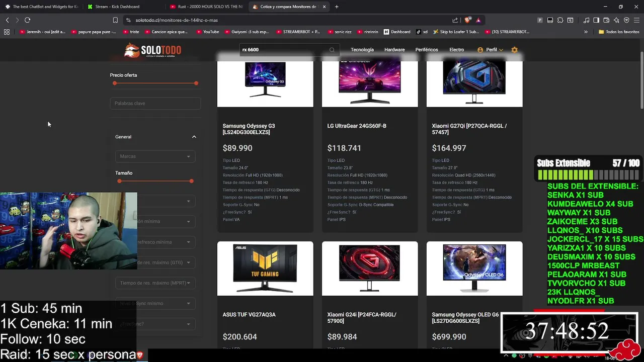Grab the Tamaño maximum slider handle
The height and width of the screenshot is (362, 644).
point(191,181)
